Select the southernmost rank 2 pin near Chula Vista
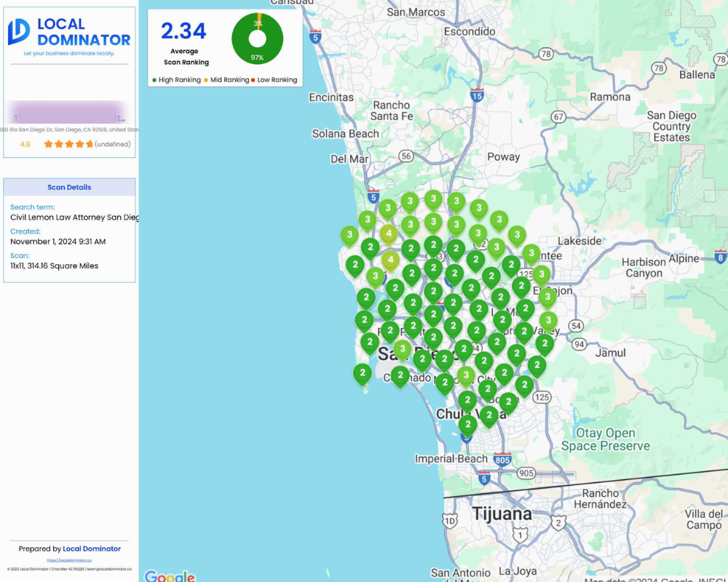 pyautogui.click(x=467, y=424)
